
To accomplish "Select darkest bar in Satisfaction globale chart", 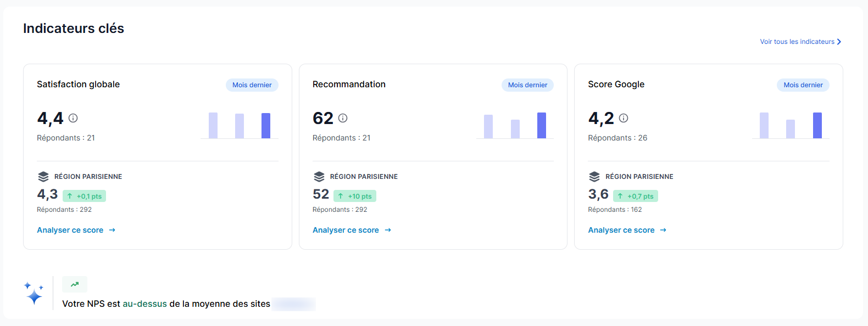I will [x=266, y=126].
